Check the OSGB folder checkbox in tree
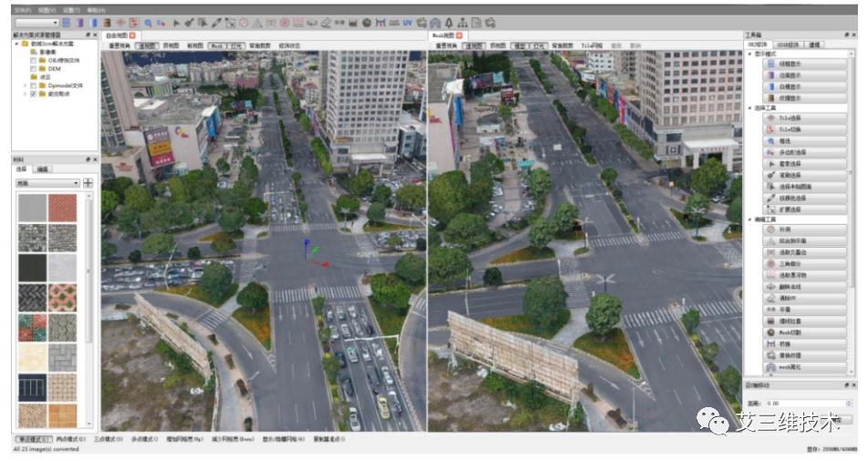 (x=35, y=60)
